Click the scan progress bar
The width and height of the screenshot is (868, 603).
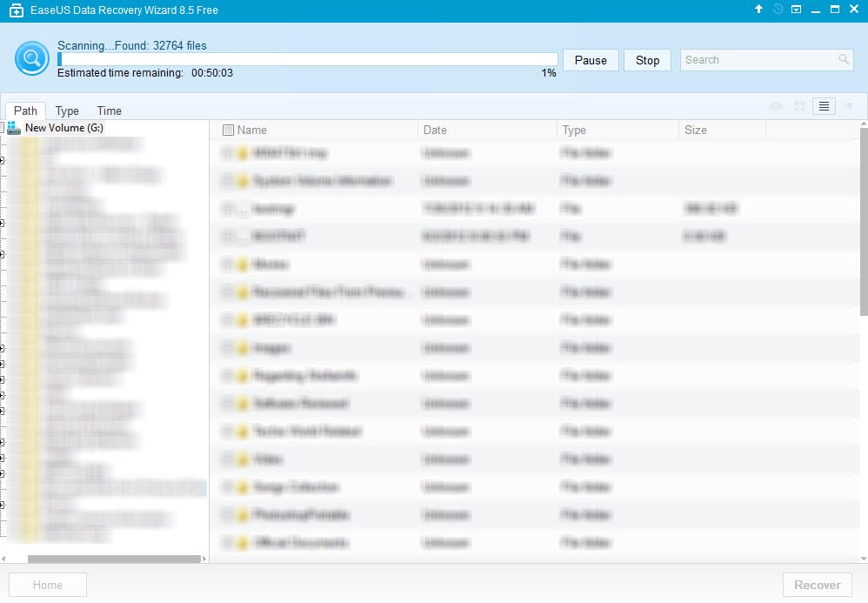tap(307, 59)
